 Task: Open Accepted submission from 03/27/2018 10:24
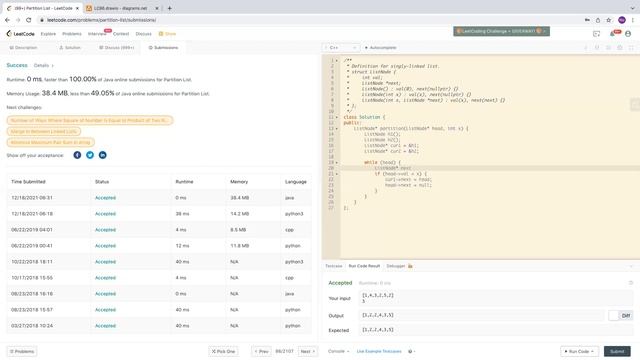pos(105,326)
